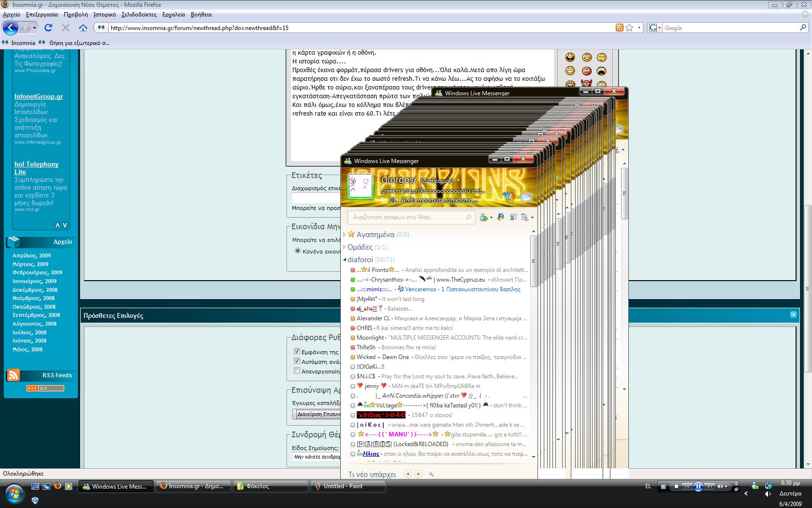
Task: Open the Giorgos status dropdown arrow
Action: [458, 181]
